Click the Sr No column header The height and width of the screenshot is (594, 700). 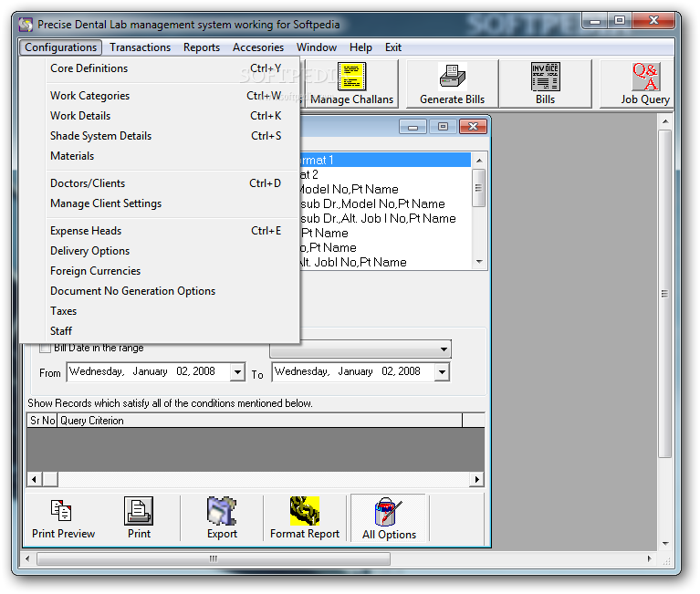[42, 421]
